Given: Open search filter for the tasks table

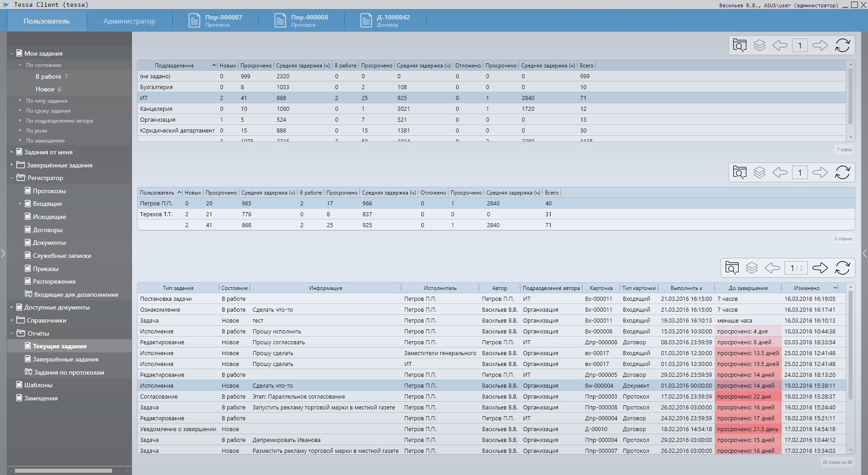Looking at the screenshot, I should (732, 268).
